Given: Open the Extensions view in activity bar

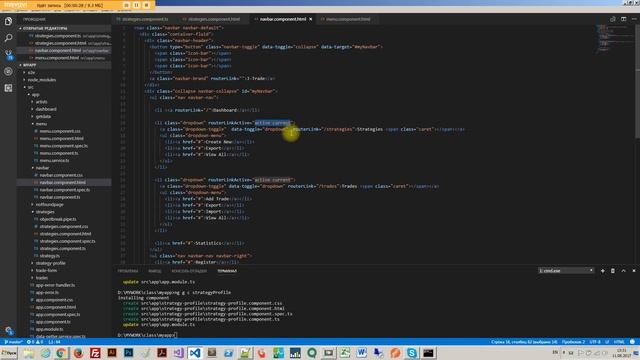Looking at the screenshot, I should [x=8, y=88].
